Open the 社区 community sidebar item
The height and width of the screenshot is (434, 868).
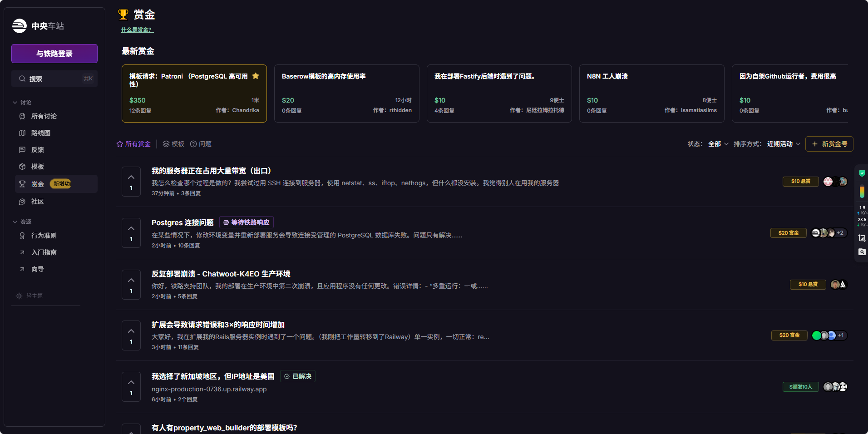37,202
